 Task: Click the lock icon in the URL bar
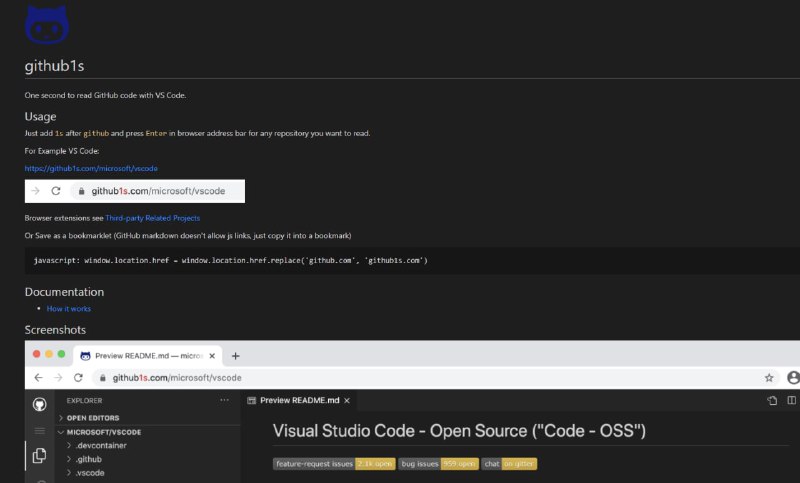(x=103, y=378)
